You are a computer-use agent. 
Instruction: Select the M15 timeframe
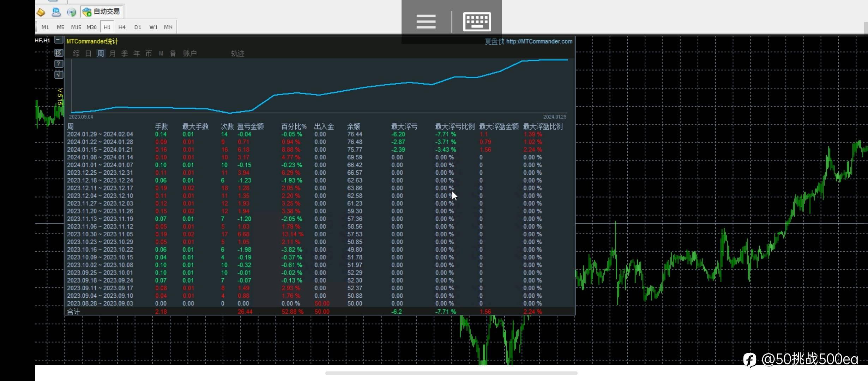coord(76,27)
